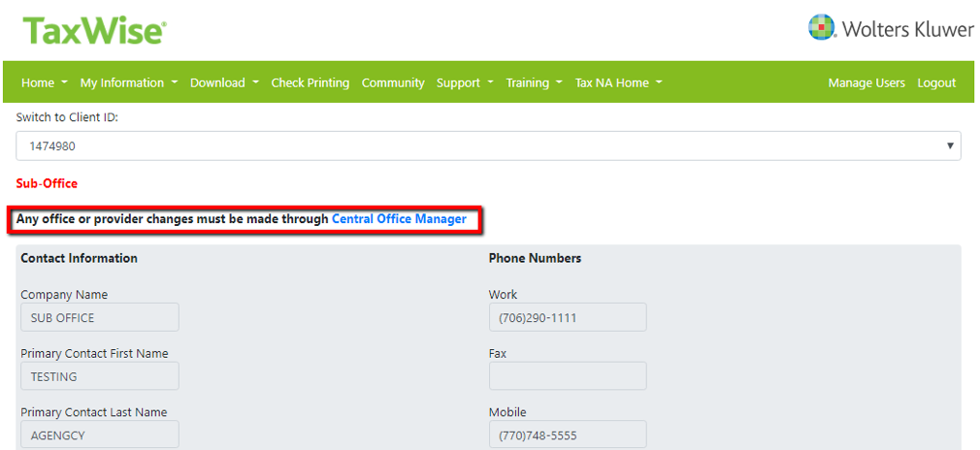Image resolution: width=980 pixels, height=450 pixels.
Task: Open the Community page
Action: pos(393,82)
